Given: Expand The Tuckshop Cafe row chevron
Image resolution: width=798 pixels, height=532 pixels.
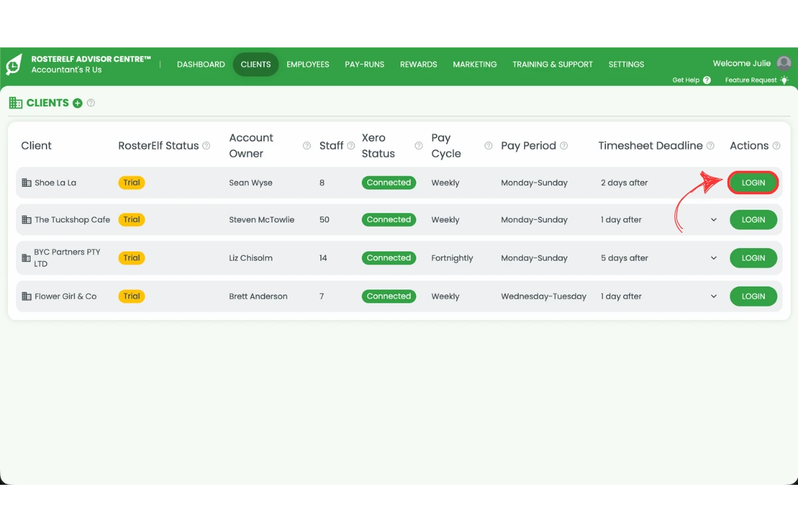Looking at the screenshot, I should [x=714, y=219].
